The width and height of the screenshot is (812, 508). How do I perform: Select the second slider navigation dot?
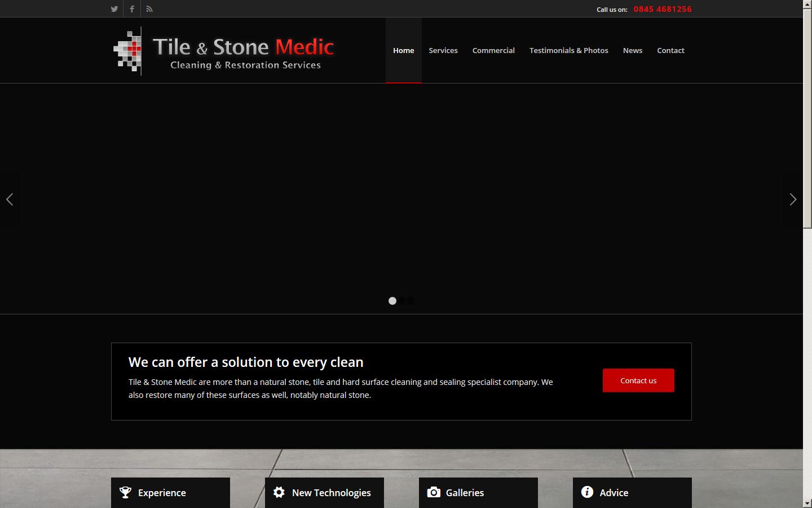(401, 301)
